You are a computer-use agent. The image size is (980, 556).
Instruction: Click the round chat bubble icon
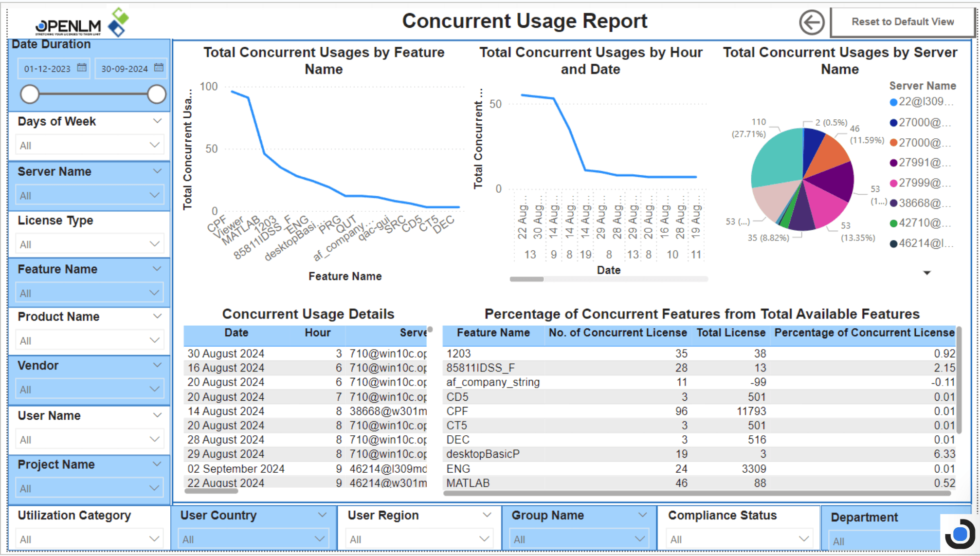click(x=960, y=534)
